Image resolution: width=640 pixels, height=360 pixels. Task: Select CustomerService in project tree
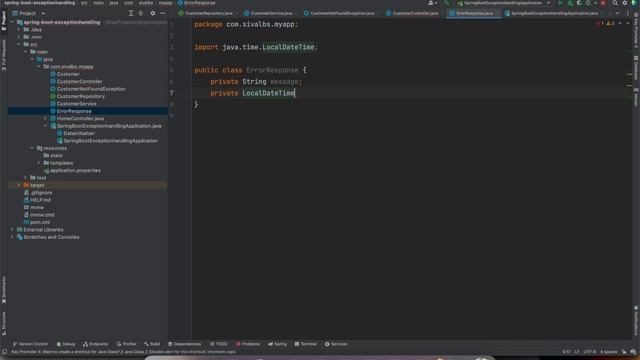click(76, 104)
